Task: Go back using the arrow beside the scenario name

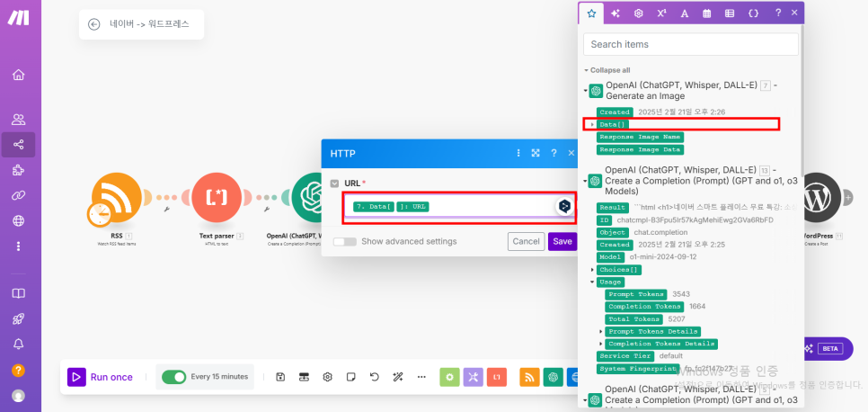Action: pos(94,24)
